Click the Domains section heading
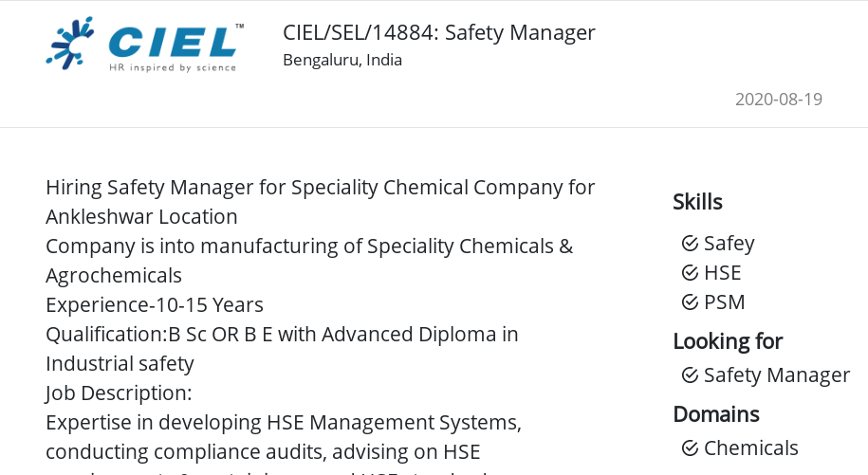Viewport: 868px width, 475px height. (x=715, y=414)
